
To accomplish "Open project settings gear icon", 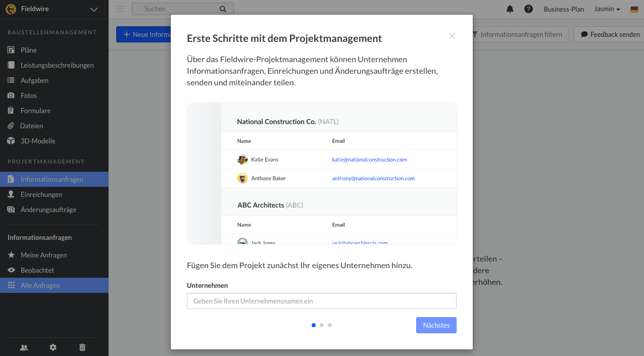I will coord(53,347).
